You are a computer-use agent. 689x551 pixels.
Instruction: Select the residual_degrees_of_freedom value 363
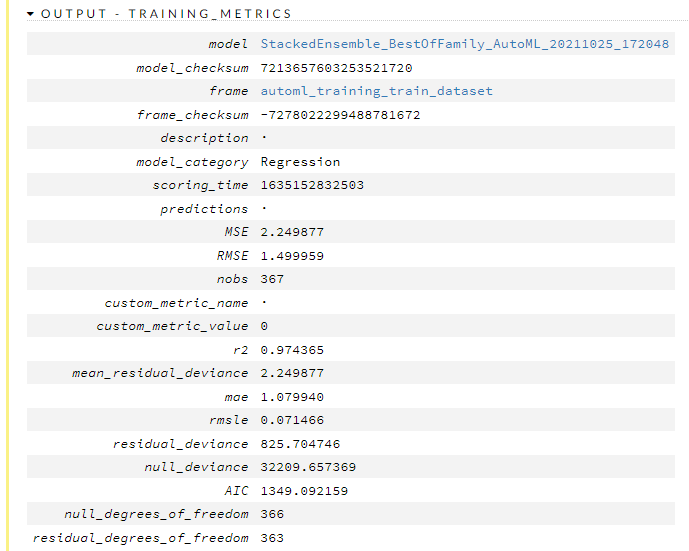coord(272,538)
